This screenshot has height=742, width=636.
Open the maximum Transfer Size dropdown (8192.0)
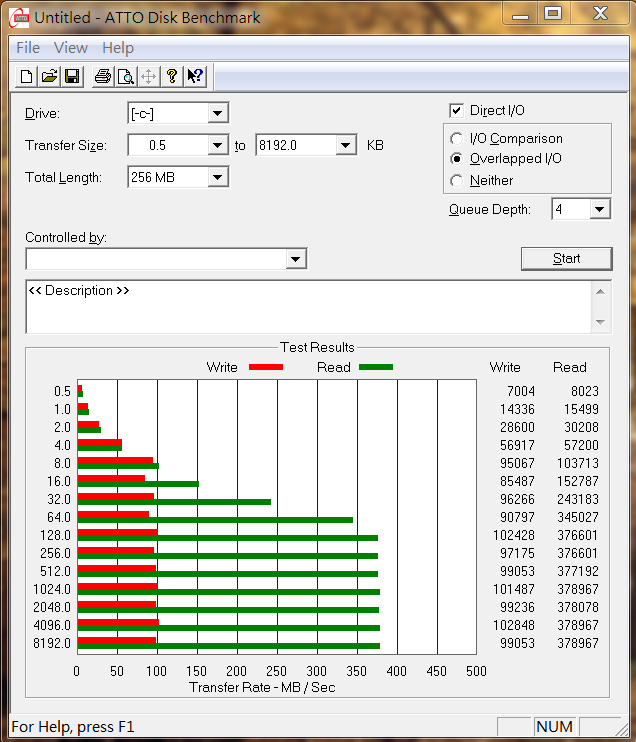345,145
